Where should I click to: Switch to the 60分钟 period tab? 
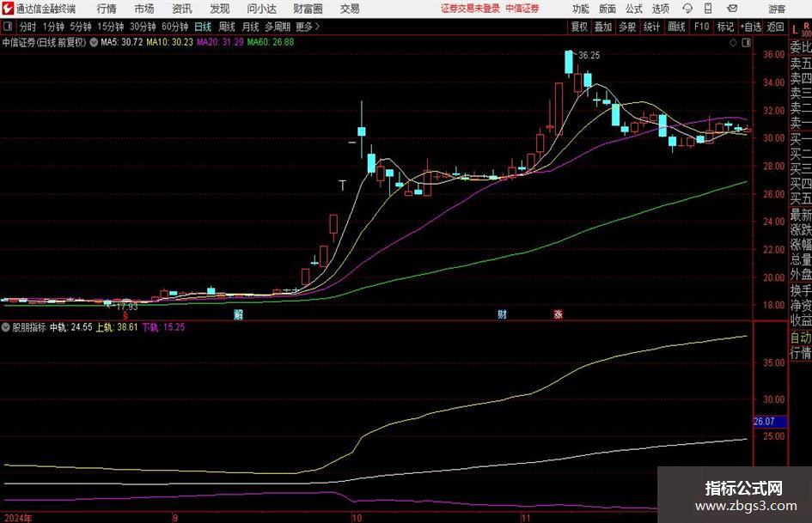174,27
